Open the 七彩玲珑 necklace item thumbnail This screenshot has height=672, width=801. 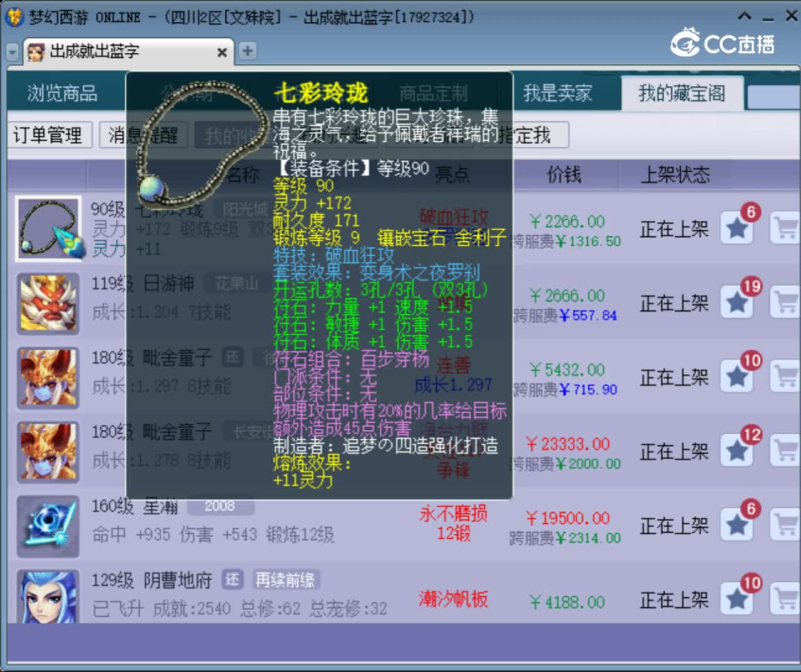tap(49, 228)
